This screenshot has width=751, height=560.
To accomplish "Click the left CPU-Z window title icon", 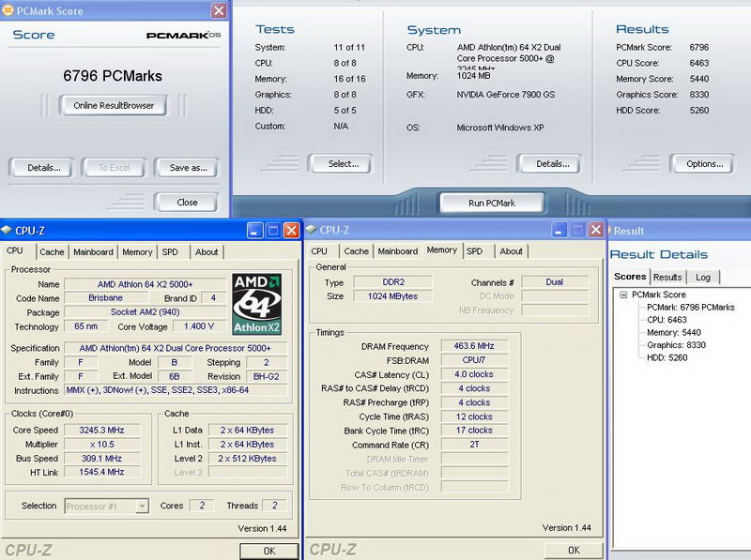I will pyautogui.click(x=7, y=230).
